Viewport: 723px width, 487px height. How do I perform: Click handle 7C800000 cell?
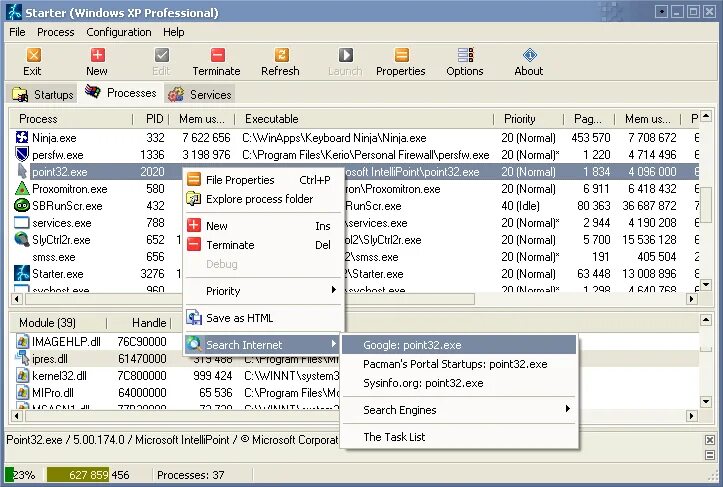point(142,376)
